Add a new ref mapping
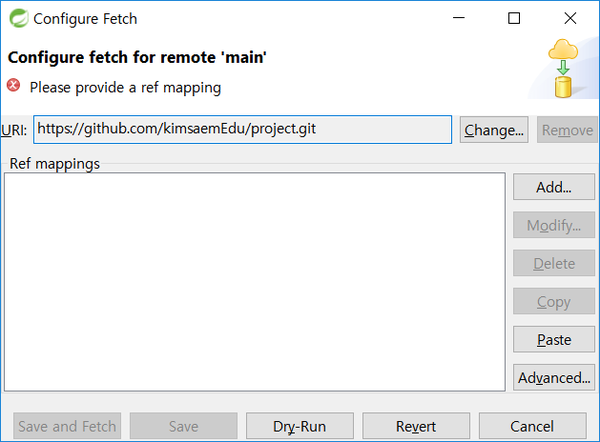Screen dimensions: 600x442 coord(554,187)
